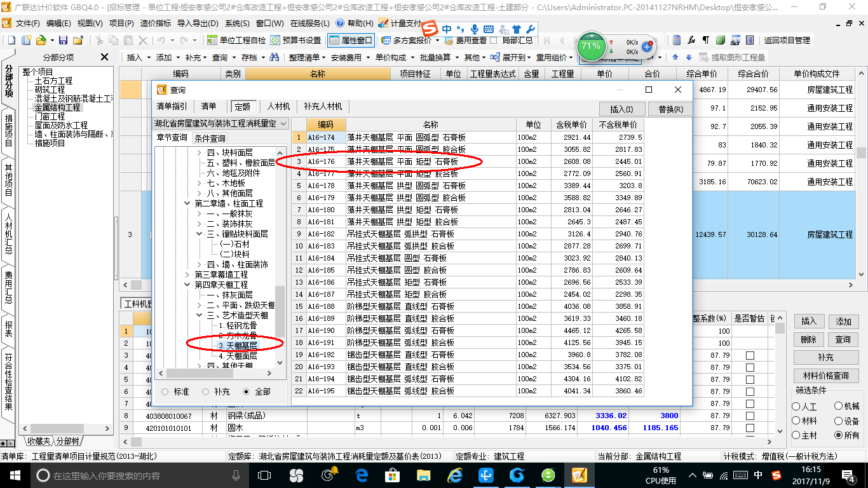This screenshot has height=488, width=868.
Task: Open Microsoft Edge on taskbar
Action: [x=362, y=475]
